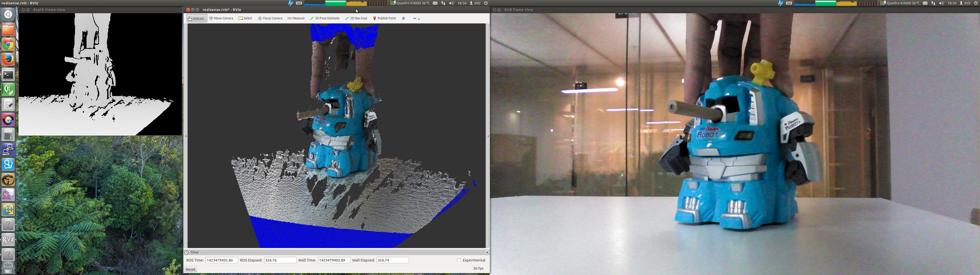980x275 pixels.
Task: Activate the Interact tool
Action: pos(196,19)
